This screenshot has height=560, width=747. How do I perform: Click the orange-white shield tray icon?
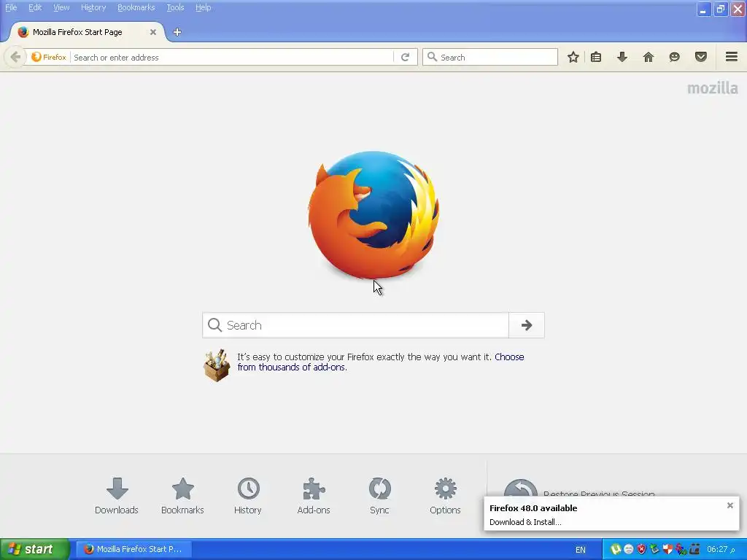click(x=667, y=549)
